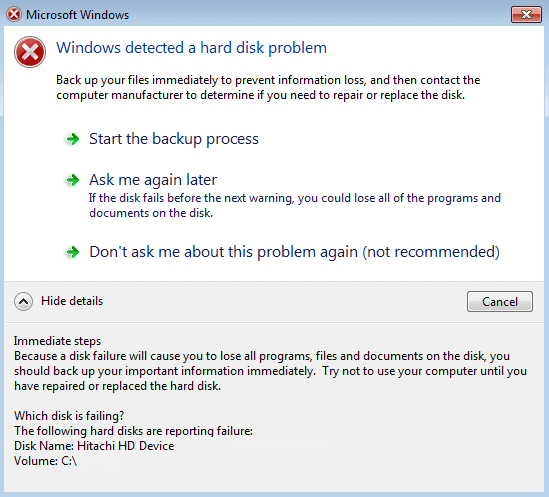Select Ask me again later option
This screenshot has height=497, width=549.
(153, 180)
